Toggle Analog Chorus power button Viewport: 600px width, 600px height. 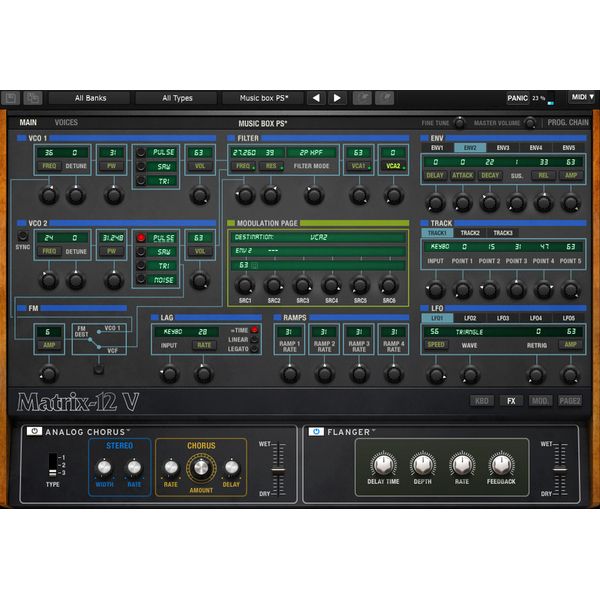(34, 431)
